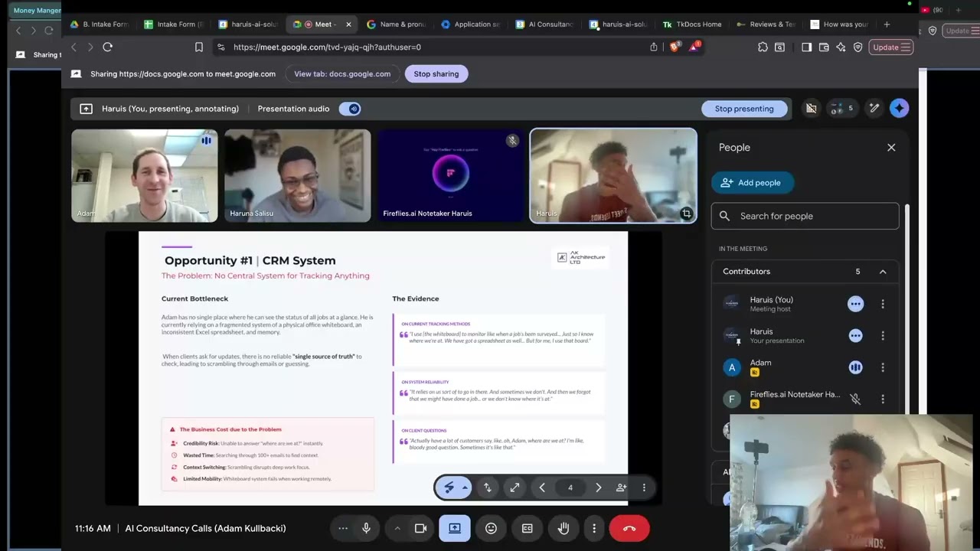The width and height of the screenshot is (980, 551).
Task: Click the present screen button in call bar
Action: [x=454, y=528]
